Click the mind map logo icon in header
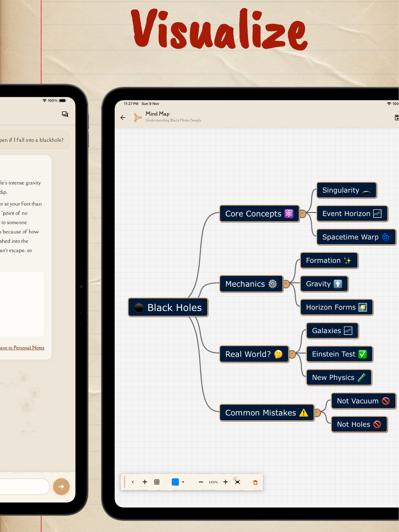The image size is (399, 532). [138, 117]
